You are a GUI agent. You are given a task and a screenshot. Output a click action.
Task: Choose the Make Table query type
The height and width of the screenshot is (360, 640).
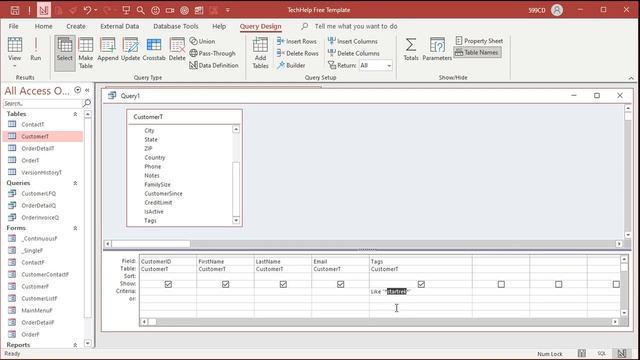86,53
